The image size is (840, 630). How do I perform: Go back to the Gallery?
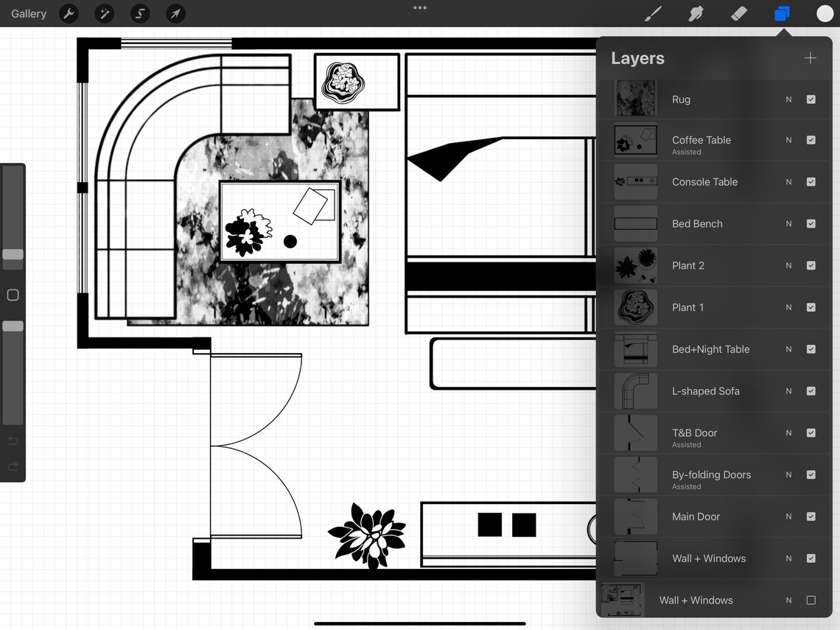[28, 13]
